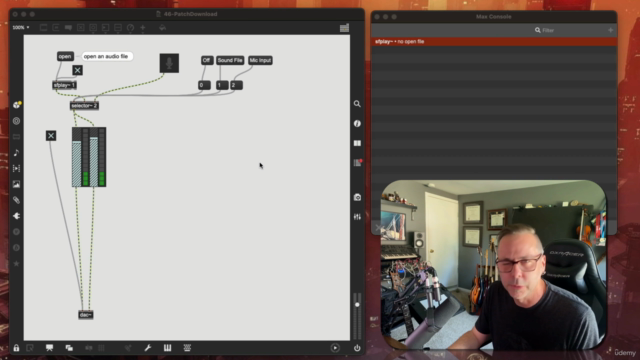
Task: Open the images browser in left sidebar
Action: [16, 184]
